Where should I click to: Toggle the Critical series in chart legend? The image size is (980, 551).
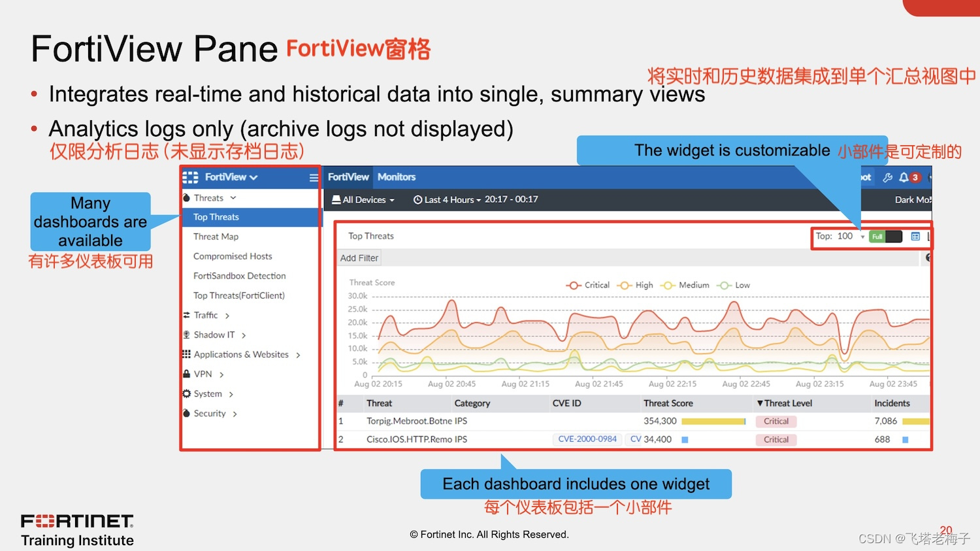588,285
